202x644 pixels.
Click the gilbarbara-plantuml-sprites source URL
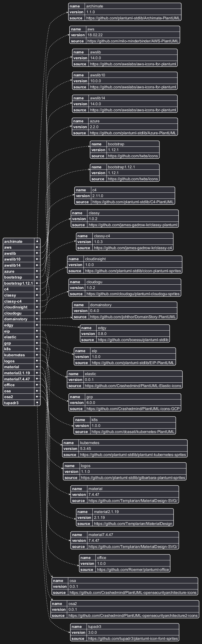pos(133,478)
